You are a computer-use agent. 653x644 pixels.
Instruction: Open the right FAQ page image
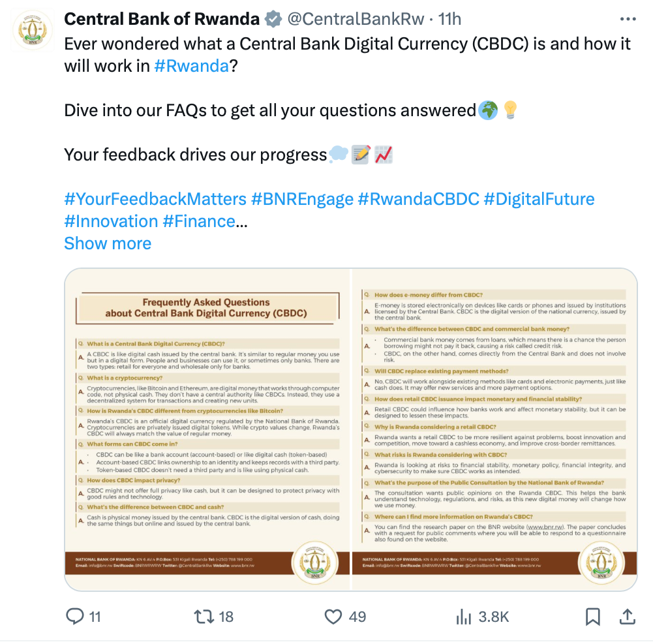click(494, 429)
